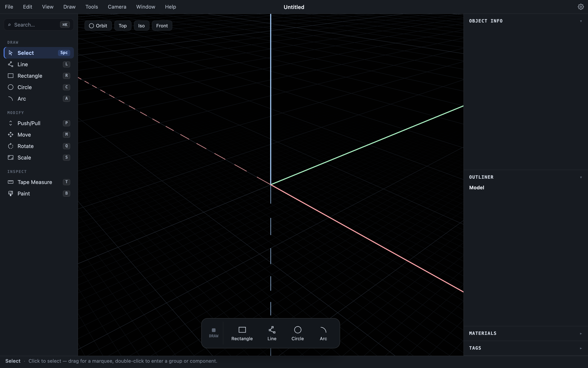588x368 pixels.
Task: Pick the Scale tool icon
Action: pos(10,157)
